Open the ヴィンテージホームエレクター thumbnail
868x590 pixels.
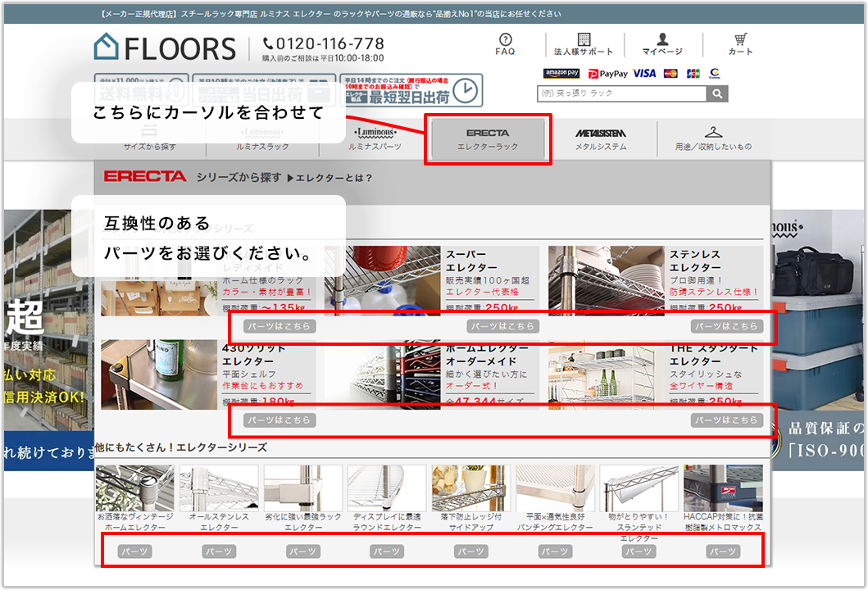[135, 488]
